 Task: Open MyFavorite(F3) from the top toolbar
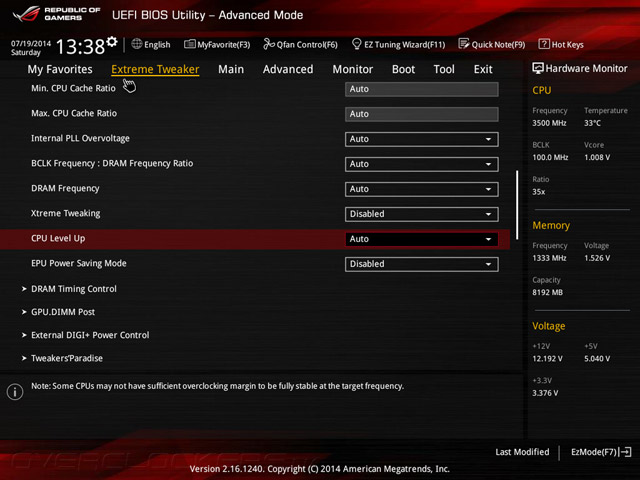217,44
